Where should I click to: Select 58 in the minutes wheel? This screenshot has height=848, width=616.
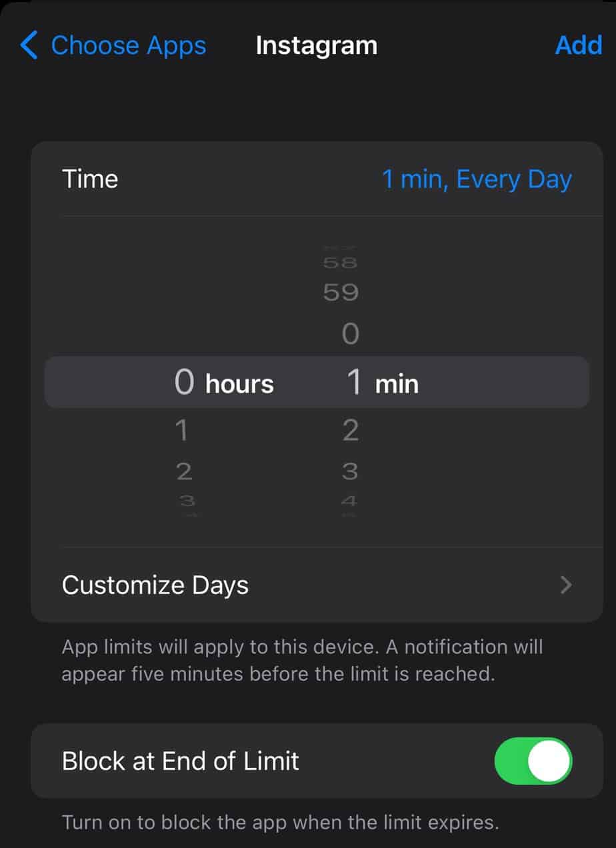click(x=341, y=263)
